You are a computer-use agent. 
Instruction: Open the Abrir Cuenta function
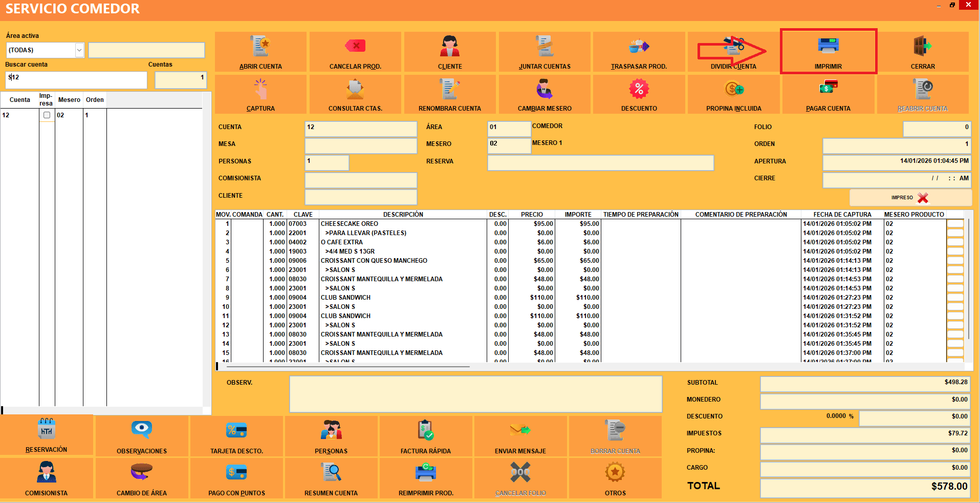click(260, 47)
